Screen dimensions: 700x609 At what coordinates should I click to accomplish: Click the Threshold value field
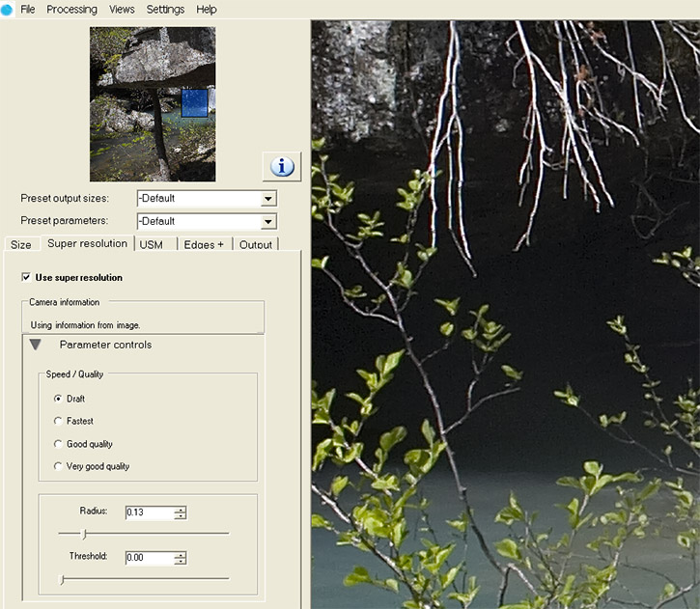(x=150, y=558)
